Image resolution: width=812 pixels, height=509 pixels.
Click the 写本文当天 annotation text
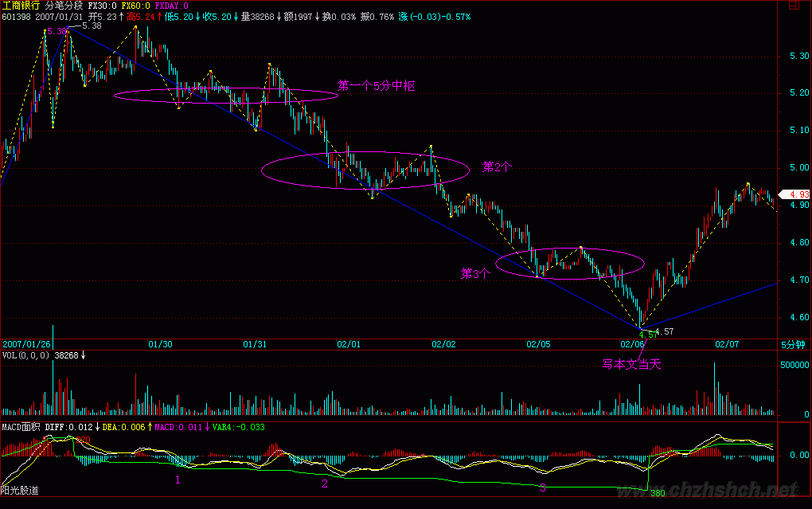(631, 365)
